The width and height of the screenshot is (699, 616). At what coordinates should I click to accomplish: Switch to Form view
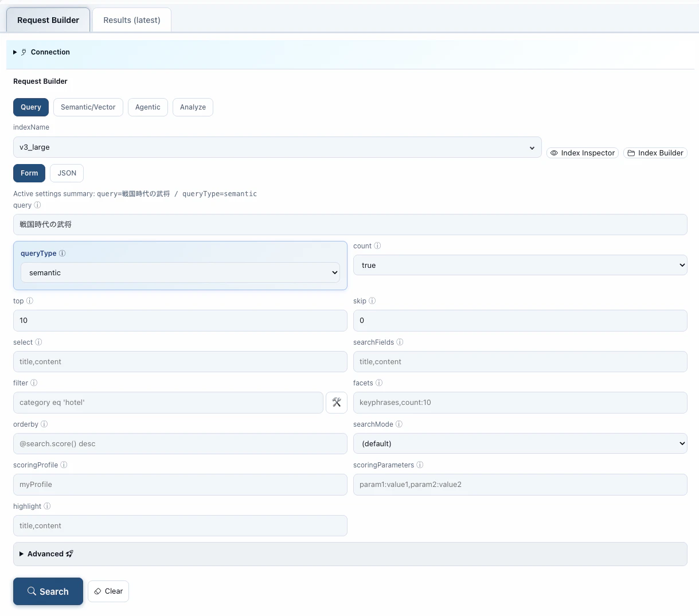(x=29, y=173)
